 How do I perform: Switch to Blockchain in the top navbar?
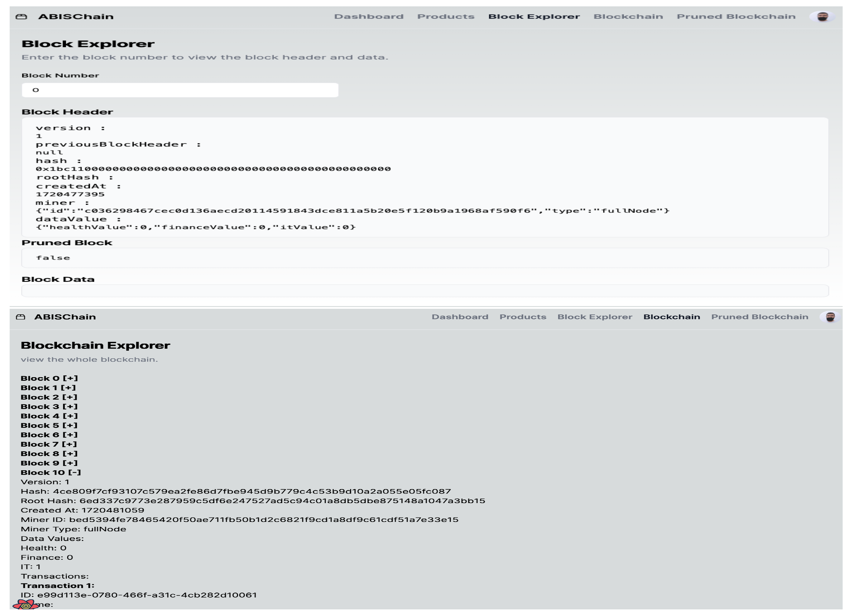pyautogui.click(x=628, y=17)
